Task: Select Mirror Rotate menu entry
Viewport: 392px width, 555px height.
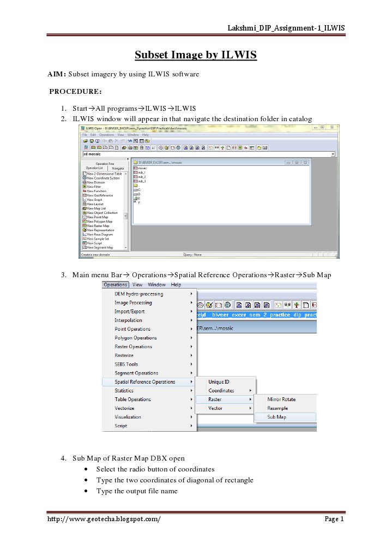Action: (x=286, y=399)
